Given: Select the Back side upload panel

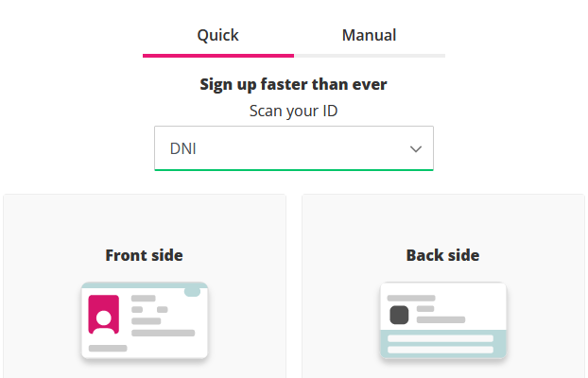Looking at the screenshot, I should [443, 286].
